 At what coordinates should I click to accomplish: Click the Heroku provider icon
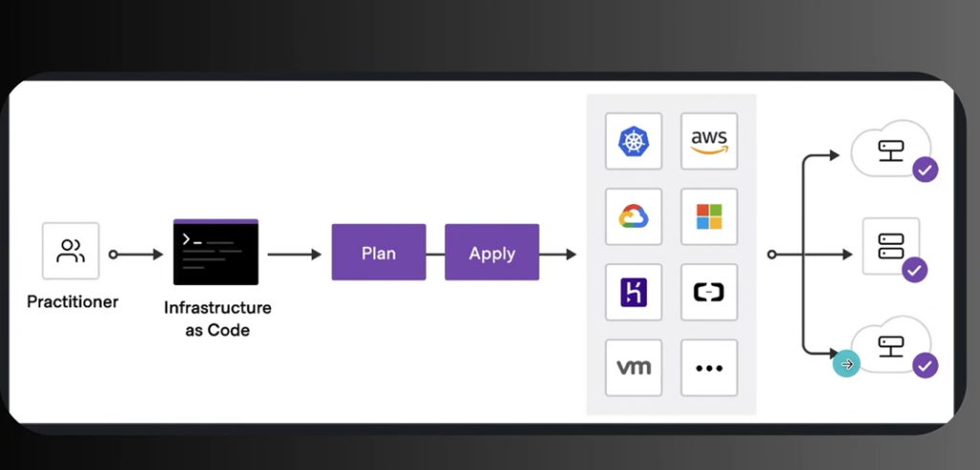[634, 293]
